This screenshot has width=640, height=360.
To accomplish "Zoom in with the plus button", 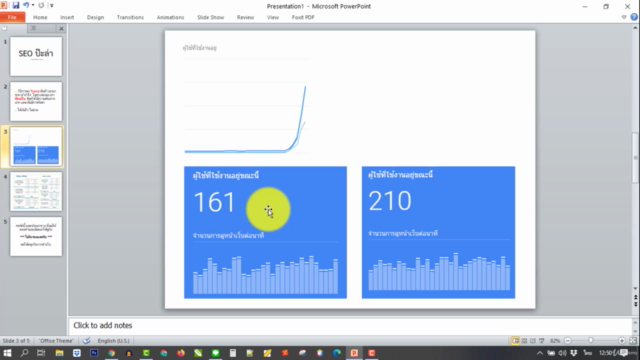I will tap(622, 340).
